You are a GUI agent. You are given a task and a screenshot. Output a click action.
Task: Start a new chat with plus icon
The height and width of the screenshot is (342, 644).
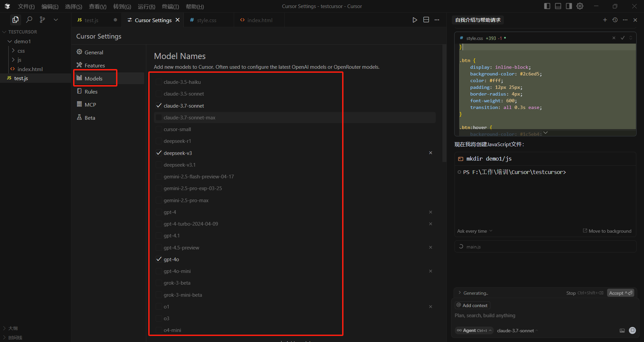tap(605, 20)
